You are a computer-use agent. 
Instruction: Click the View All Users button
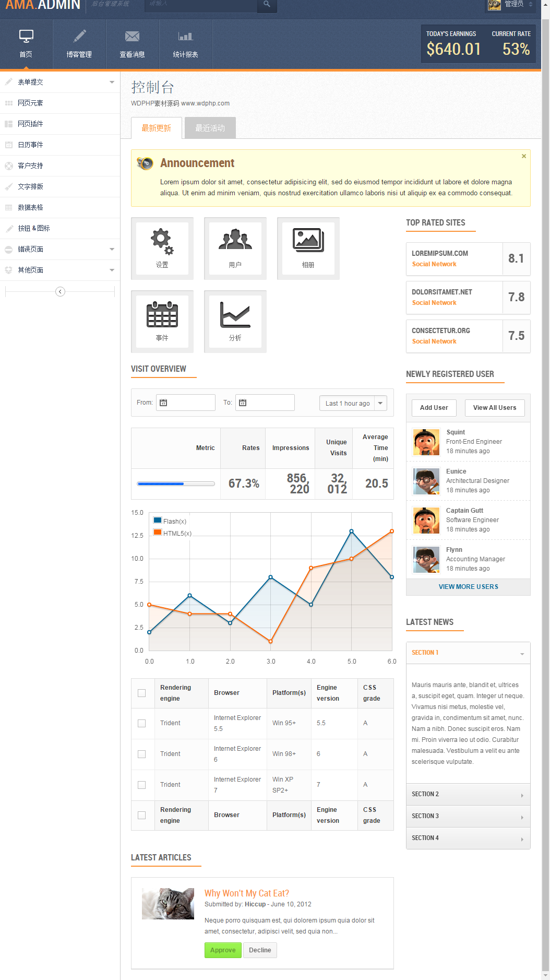point(494,408)
